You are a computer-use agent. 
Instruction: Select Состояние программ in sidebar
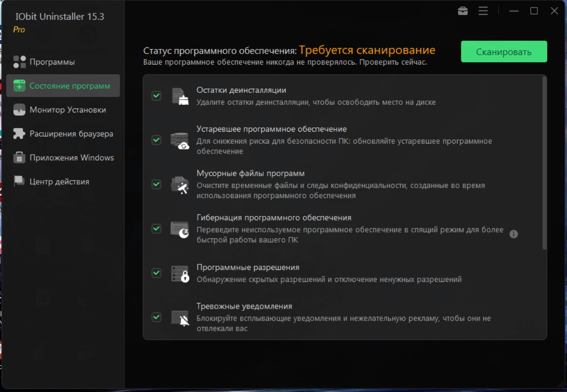click(63, 86)
